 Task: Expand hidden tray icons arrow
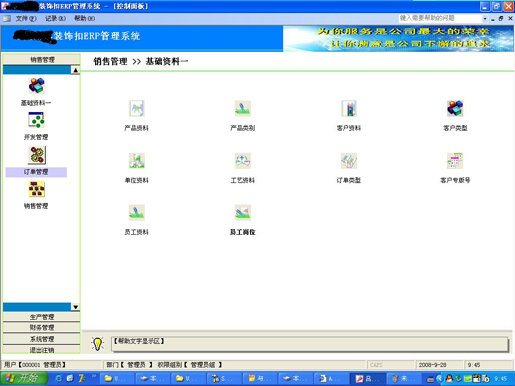coord(440,378)
